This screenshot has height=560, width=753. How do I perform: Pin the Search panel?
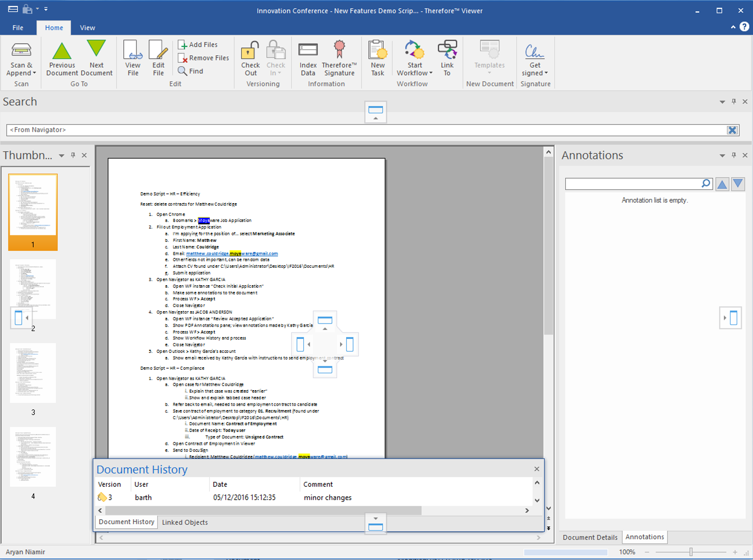(x=734, y=102)
